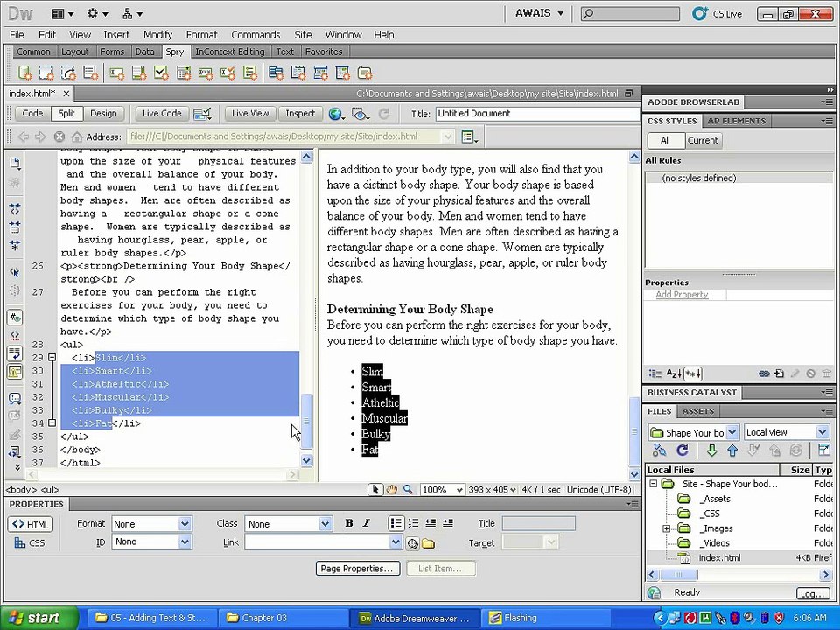The image size is (840, 630).
Task: Toggle Live View button
Action: [250, 114]
